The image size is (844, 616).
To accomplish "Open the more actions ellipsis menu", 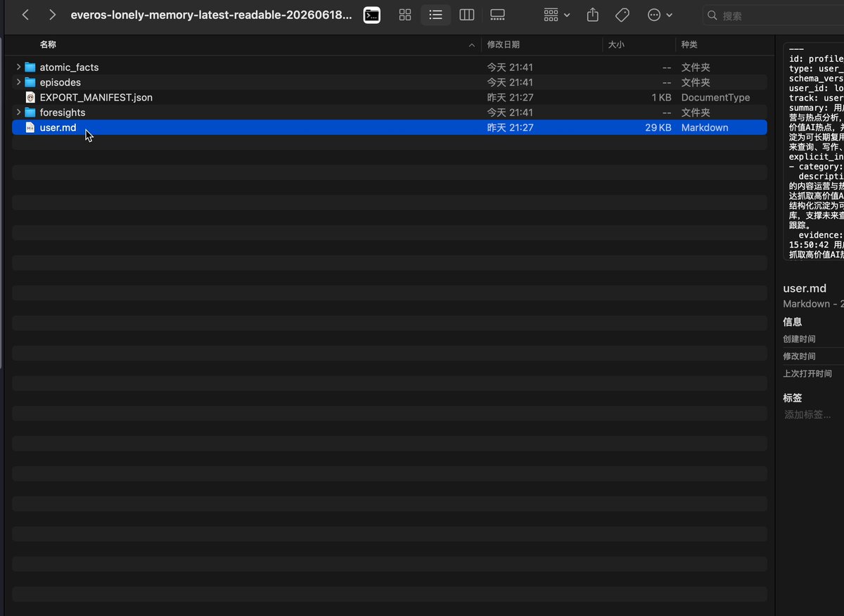I will click(660, 15).
